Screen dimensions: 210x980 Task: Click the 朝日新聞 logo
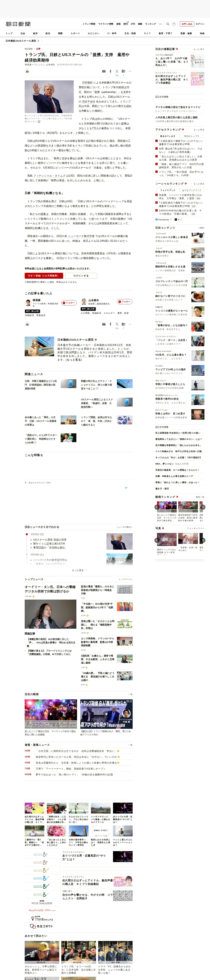coord(18,24)
